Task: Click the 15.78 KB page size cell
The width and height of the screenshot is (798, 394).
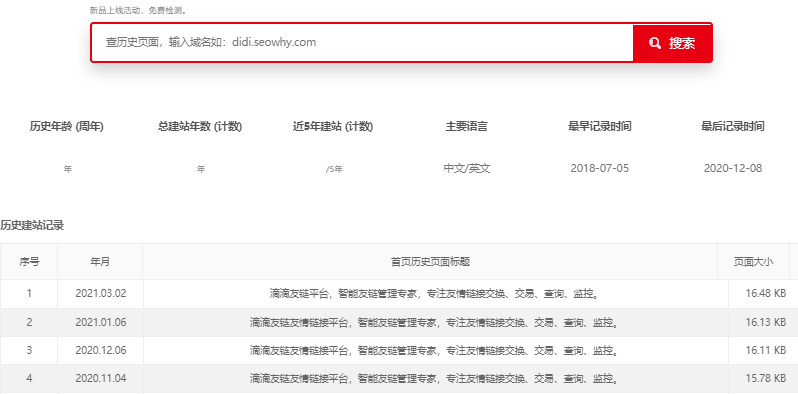Action: (765, 378)
